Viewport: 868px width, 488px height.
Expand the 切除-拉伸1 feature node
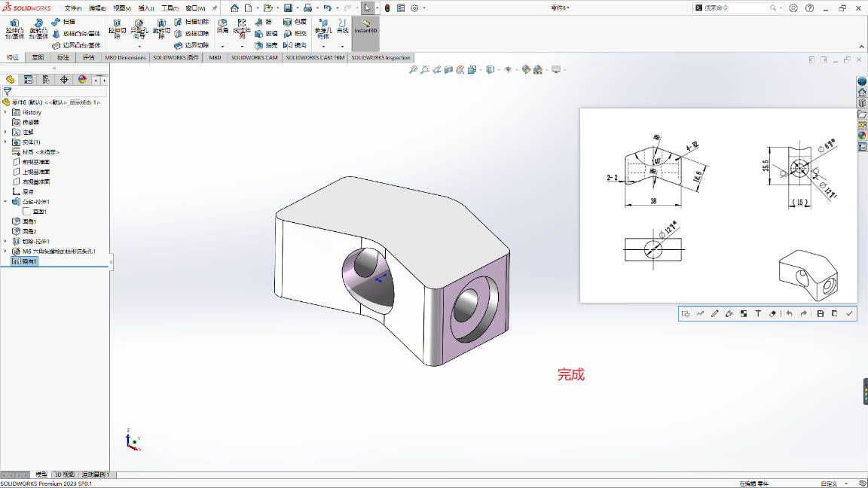point(5,241)
